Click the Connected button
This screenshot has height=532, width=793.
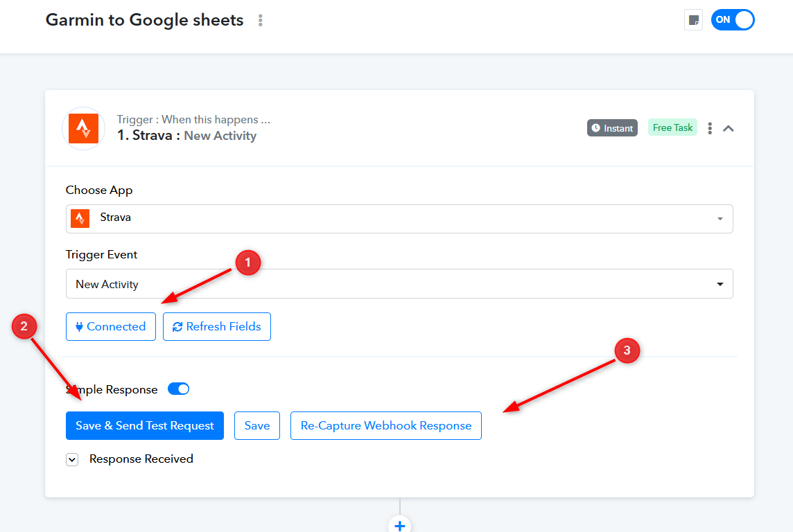111,326
